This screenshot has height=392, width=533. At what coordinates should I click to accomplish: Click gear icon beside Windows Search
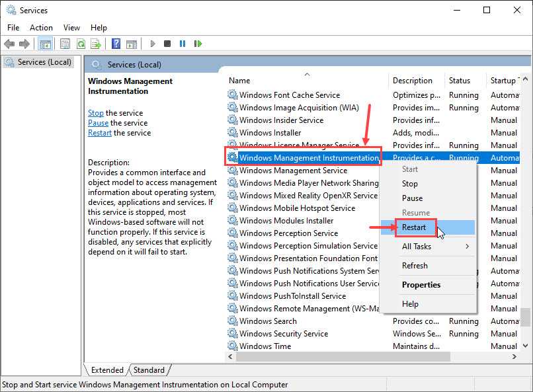(233, 321)
